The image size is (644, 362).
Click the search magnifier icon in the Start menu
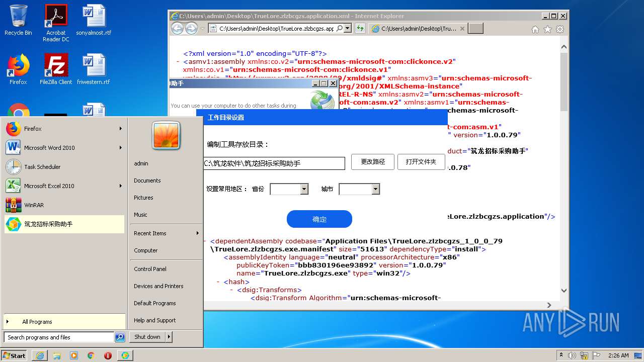pos(120,337)
